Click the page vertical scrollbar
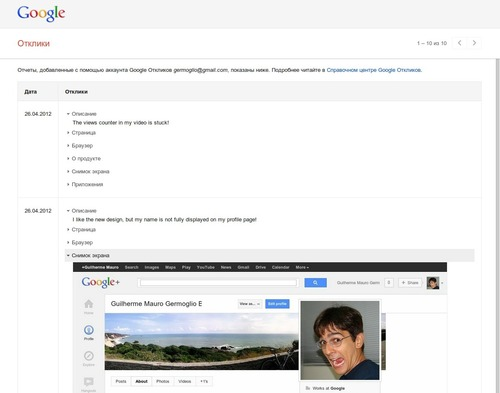The height and width of the screenshot is (393, 500). coord(498,226)
